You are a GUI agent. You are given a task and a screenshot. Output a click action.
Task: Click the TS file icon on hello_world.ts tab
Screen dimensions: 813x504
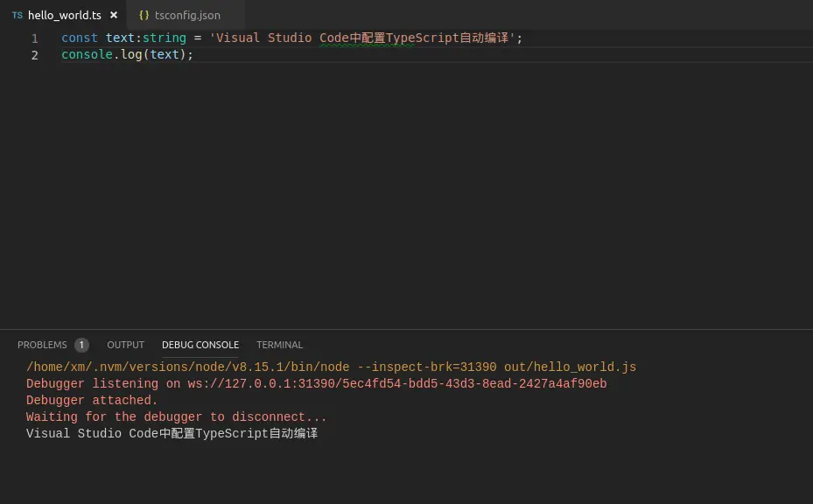click(x=18, y=15)
